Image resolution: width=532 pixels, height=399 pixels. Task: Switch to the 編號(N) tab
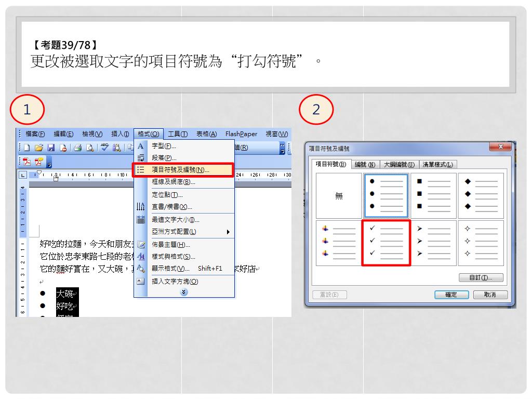365,165
